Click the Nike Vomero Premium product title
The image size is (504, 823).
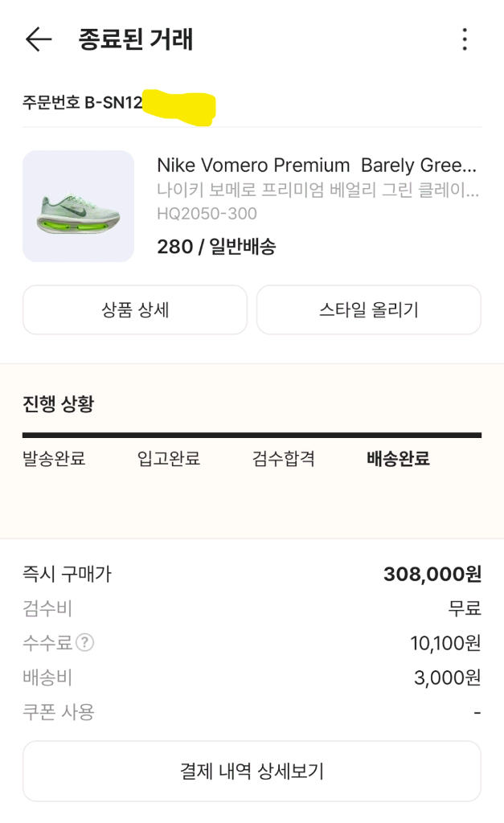tap(318, 166)
